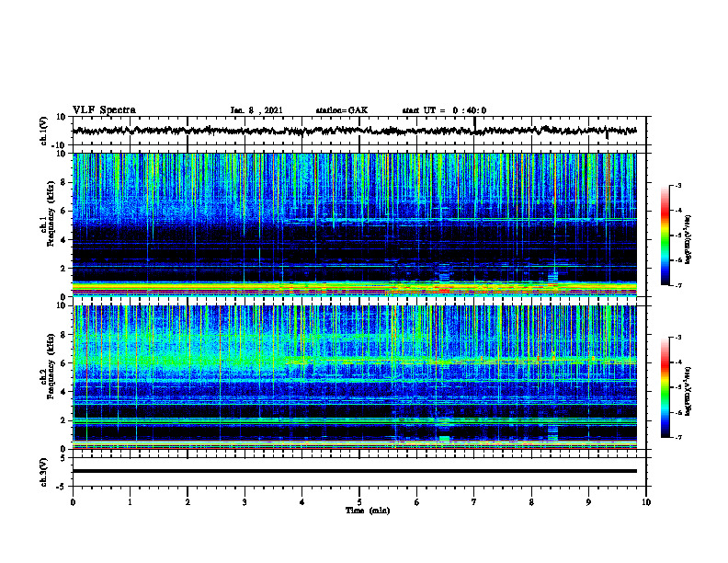Click the "VLF Spectra" plot title

pyautogui.click(x=104, y=110)
